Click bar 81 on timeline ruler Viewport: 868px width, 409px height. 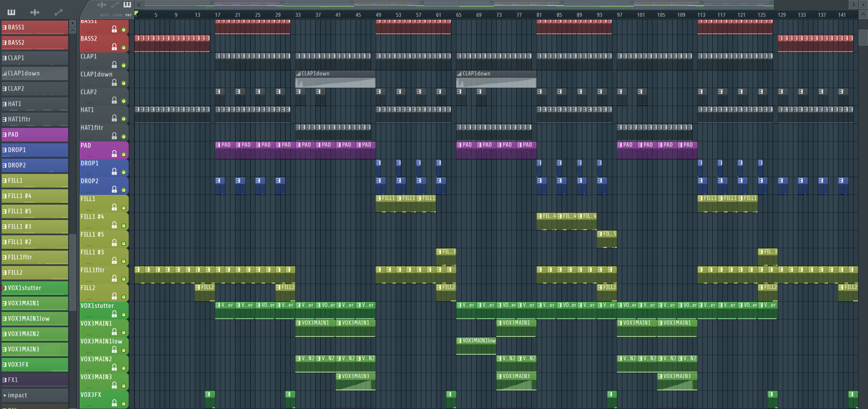click(539, 15)
